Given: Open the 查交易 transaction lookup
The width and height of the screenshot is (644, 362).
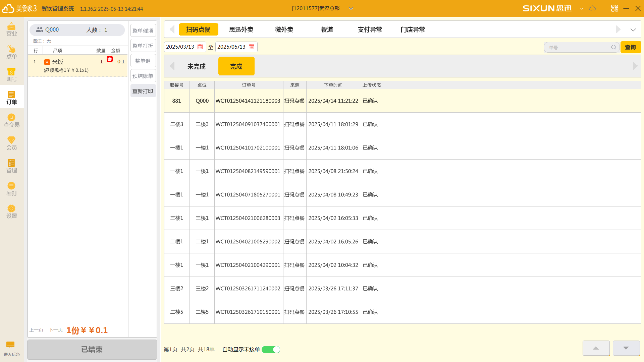Looking at the screenshot, I should click(12, 120).
